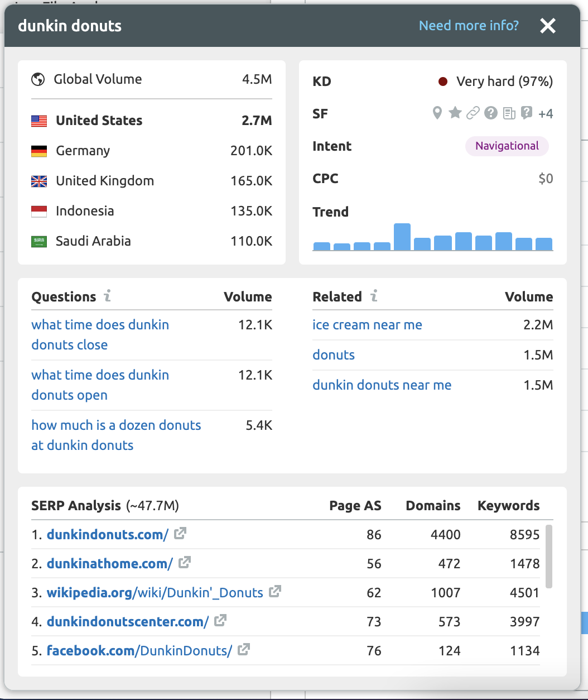Click the globe icon beside Global Volume
Screen dimensions: 588x700
(x=38, y=79)
